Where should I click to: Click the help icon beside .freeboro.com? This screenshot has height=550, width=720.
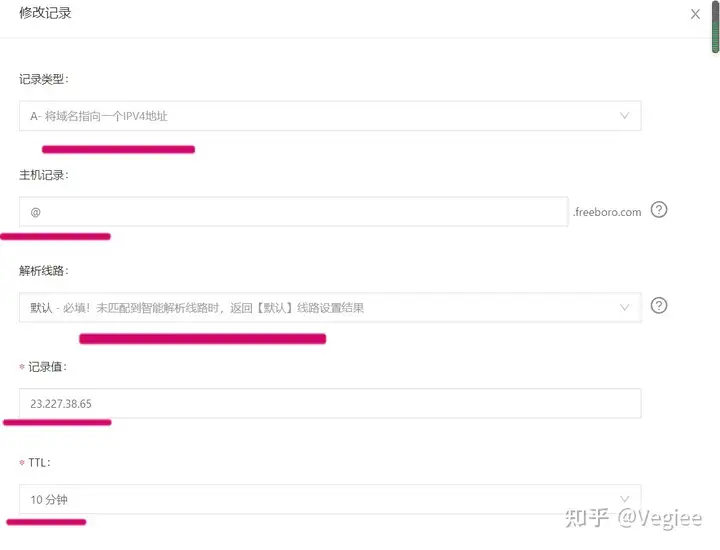coord(658,210)
